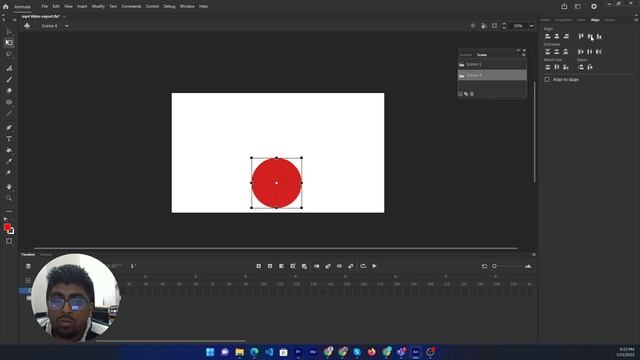Play the timeline animation
The height and width of the screenshot is (360, 640).
pos(374,266)
